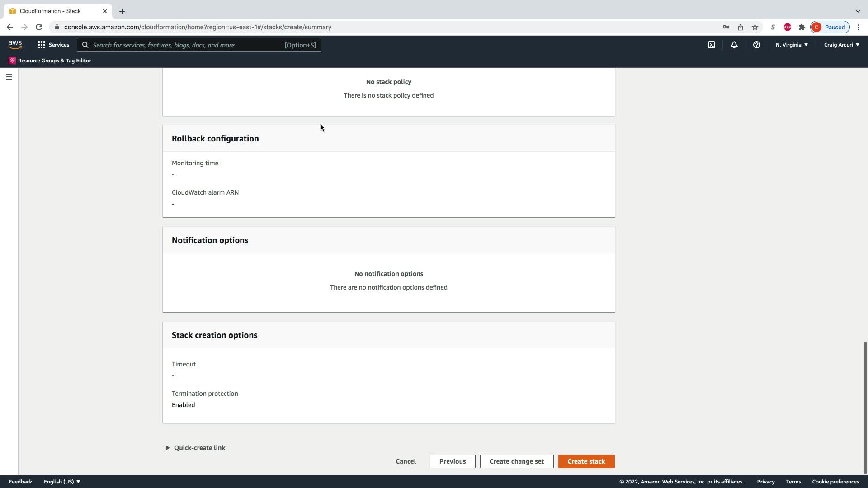
Task: Open the hamburger side navigation menu
Action: [9, 77]
